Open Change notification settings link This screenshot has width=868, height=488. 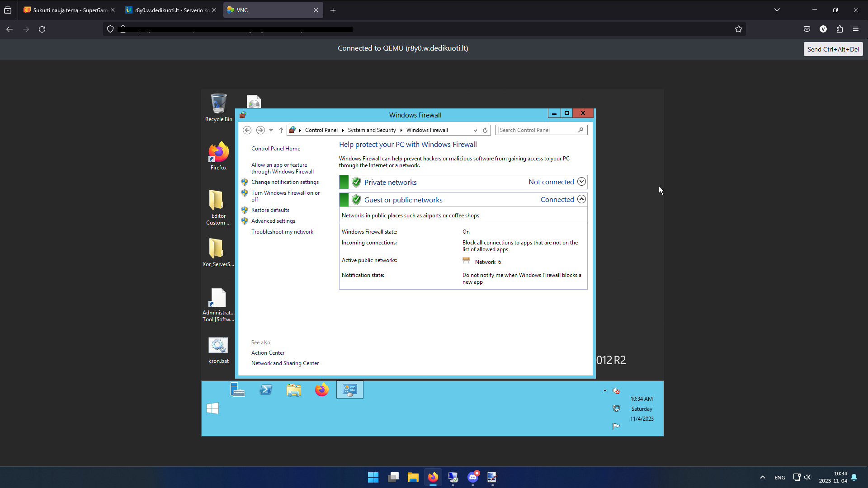[285, 182]
